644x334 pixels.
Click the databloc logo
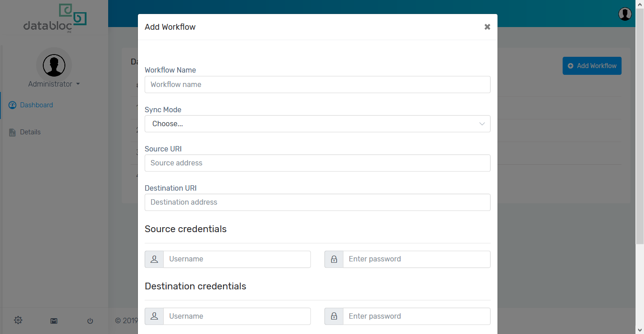55,19
